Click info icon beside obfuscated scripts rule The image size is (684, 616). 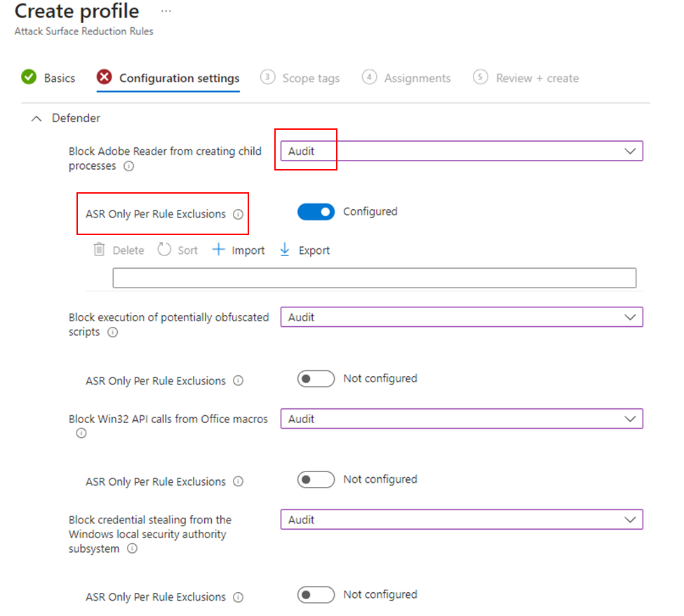(112, 333)
